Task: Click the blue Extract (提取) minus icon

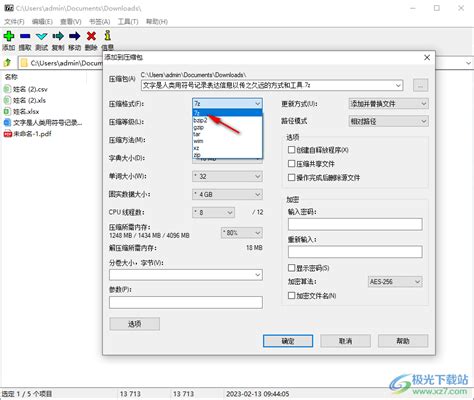Action: click(25, 36)
